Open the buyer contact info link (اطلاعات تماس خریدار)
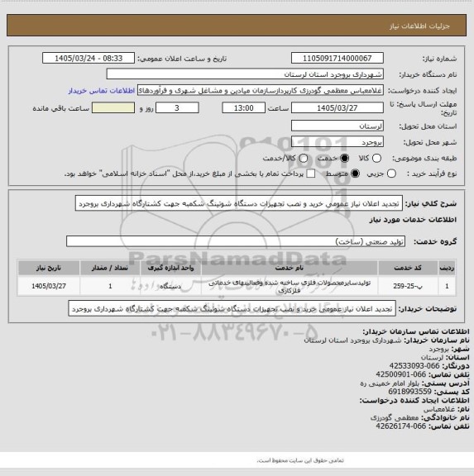 point(102,90)
